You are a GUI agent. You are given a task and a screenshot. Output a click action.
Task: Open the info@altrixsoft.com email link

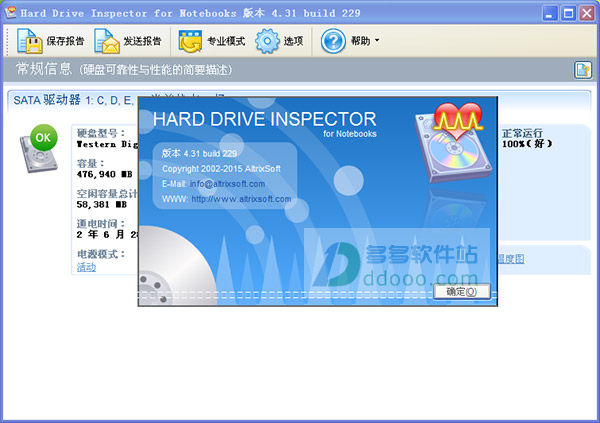coord(227,184)
